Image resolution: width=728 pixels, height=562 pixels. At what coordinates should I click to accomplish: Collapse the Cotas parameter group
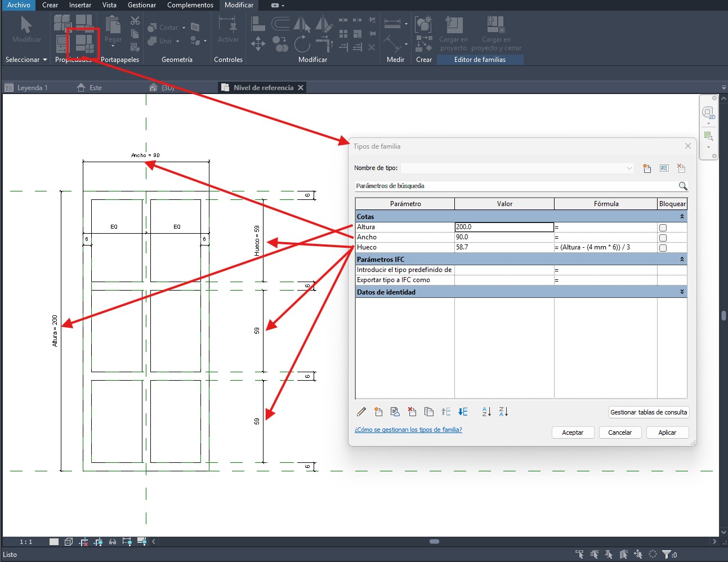click(x=682, y=217)
